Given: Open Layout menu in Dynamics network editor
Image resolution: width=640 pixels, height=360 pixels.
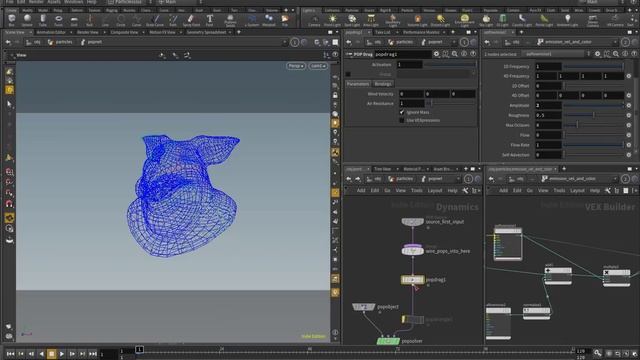Looking at the screenshot, I should point(435,191).
